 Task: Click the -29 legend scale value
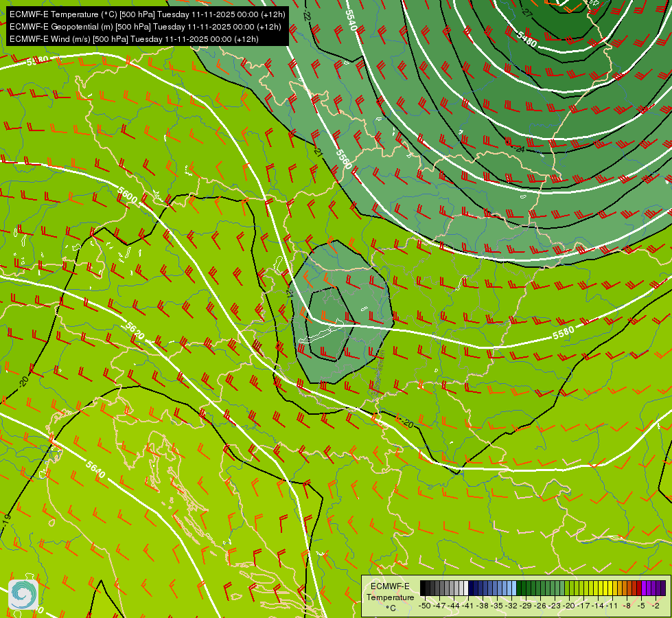(x=526, y=606)
